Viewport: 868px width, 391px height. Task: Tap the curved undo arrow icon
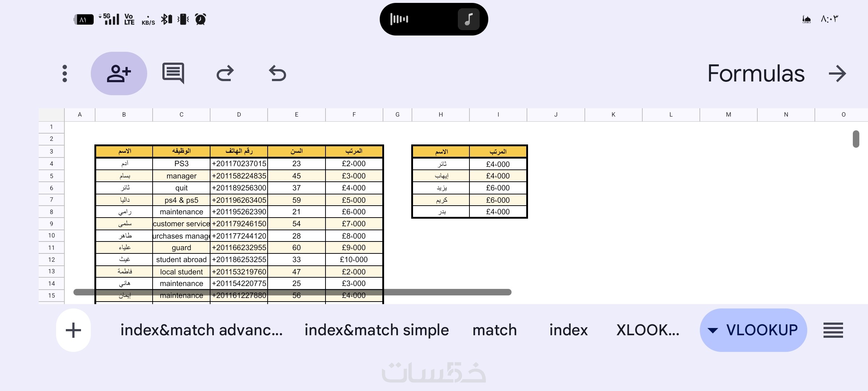coord(277,73)
